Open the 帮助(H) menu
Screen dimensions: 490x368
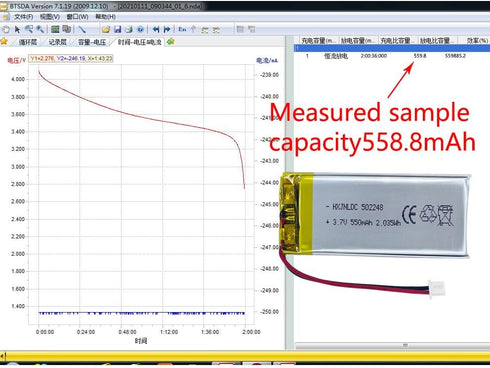pos(105,17)
